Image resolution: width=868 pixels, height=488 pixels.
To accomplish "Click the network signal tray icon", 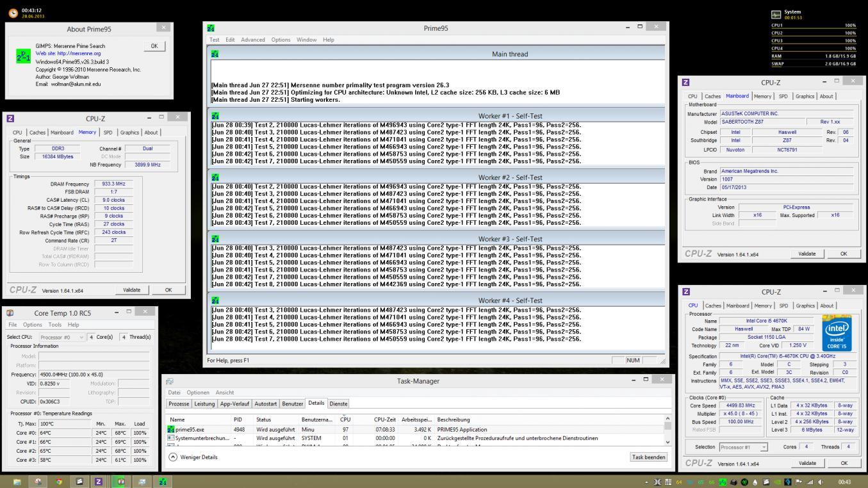I will (810, 482).
